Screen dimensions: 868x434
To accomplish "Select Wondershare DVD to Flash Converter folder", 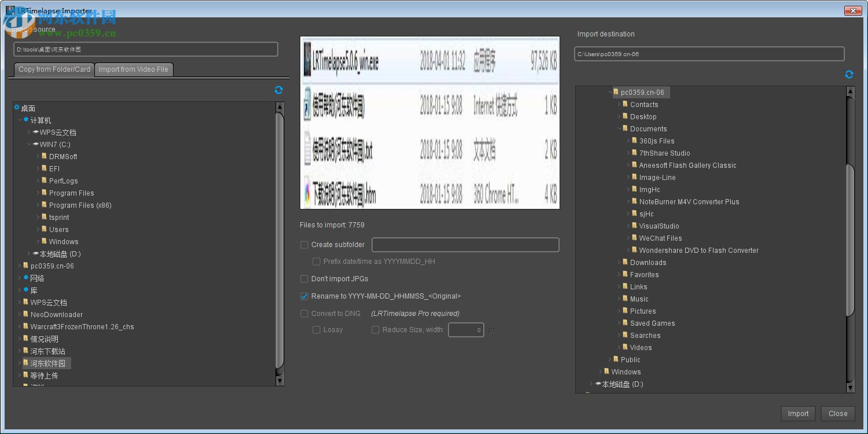I will pos(698,251).
